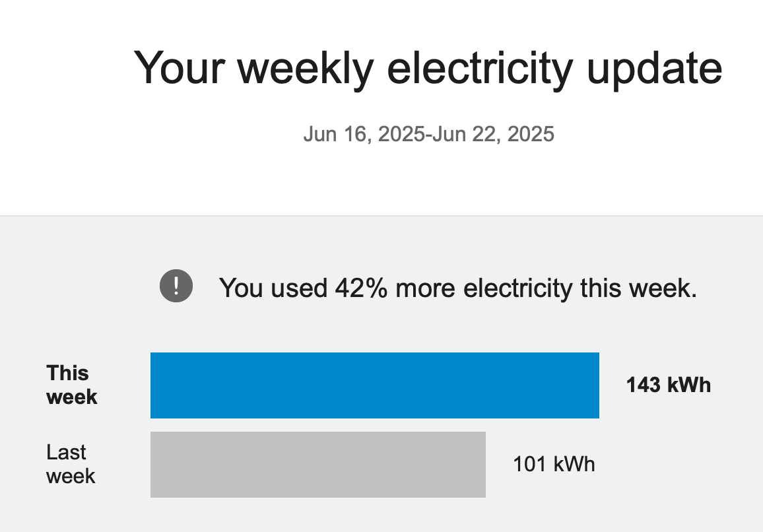Click the word "Your" in the heading
The image size is (763, 532).
point(179,67)
